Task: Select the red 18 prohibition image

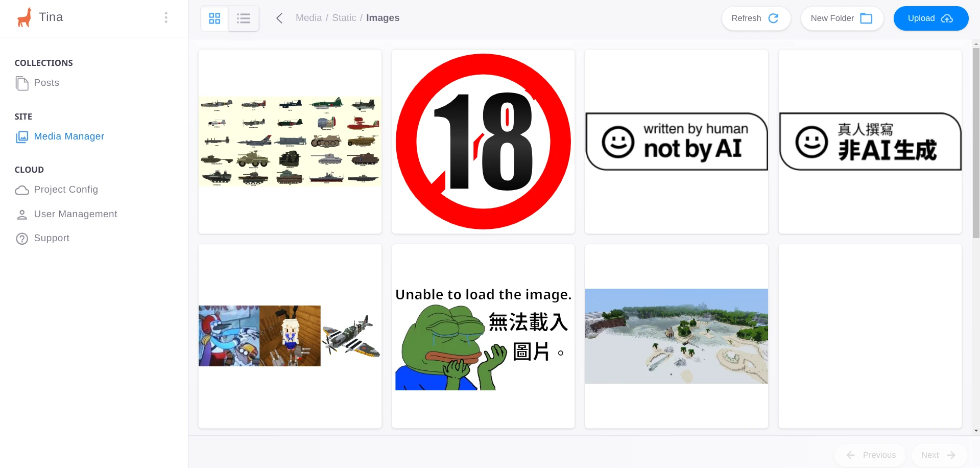Action: [x=483, y=142]
